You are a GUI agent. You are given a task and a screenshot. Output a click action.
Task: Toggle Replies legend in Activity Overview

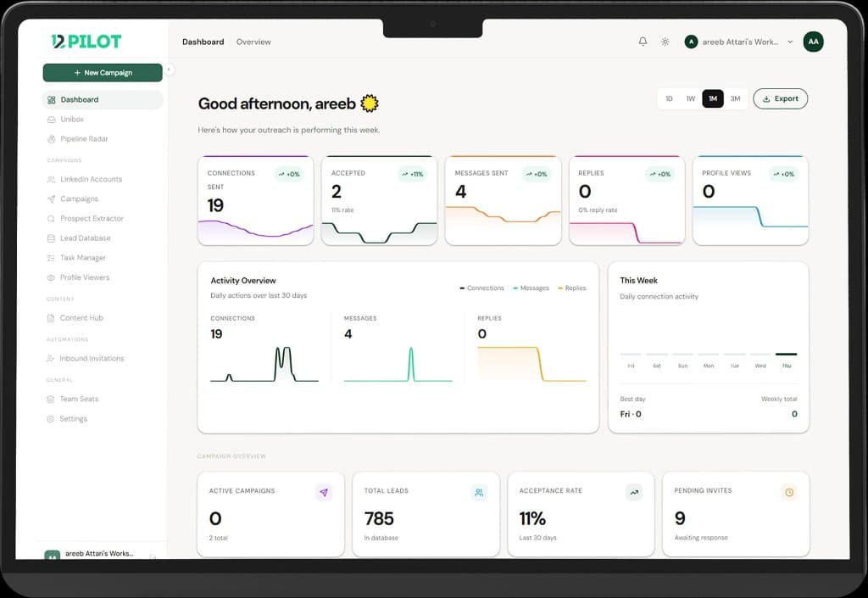pyautogui.click(x=572, y=288)
